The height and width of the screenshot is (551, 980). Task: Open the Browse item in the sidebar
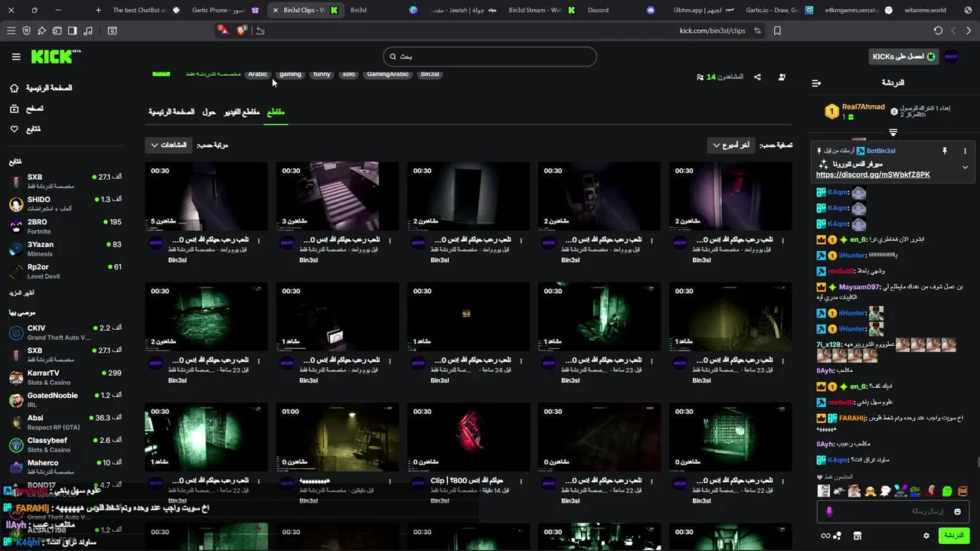point(27,109)
